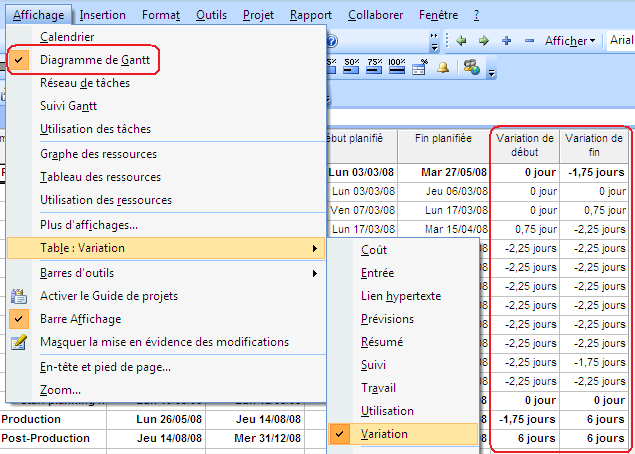
Task: Set task to 50% complete icon
Action: point(352,67)
